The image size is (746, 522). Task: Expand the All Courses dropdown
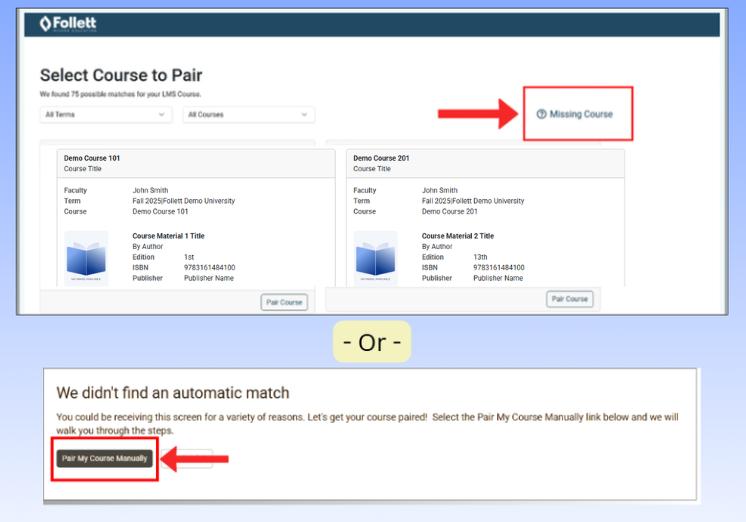[248, 115]
